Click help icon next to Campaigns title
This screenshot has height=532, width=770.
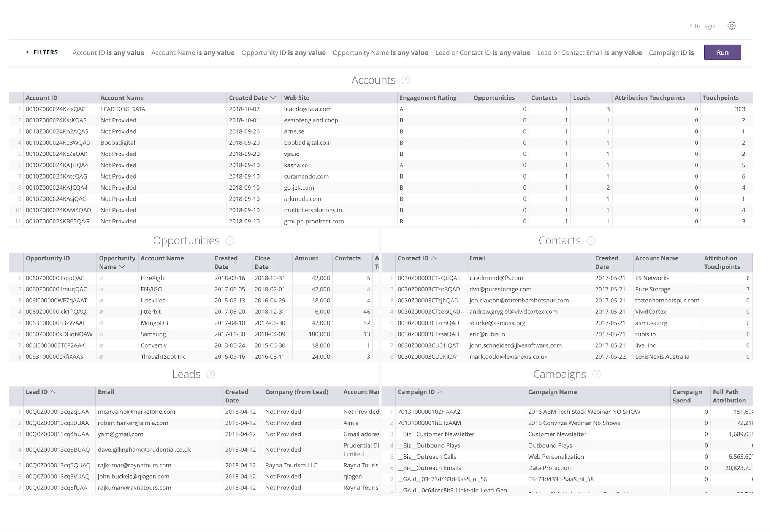(596, 374)
